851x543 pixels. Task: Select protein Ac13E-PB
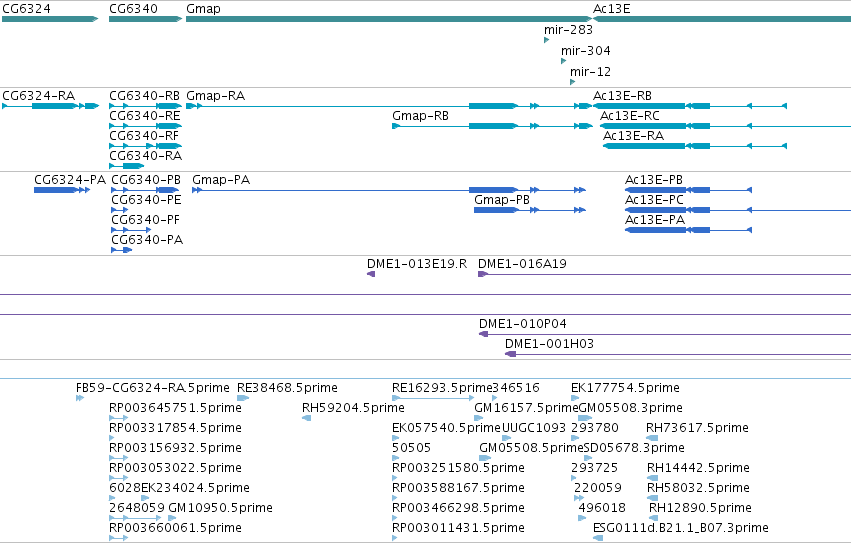pyautogui.click(x=654, y=180)
